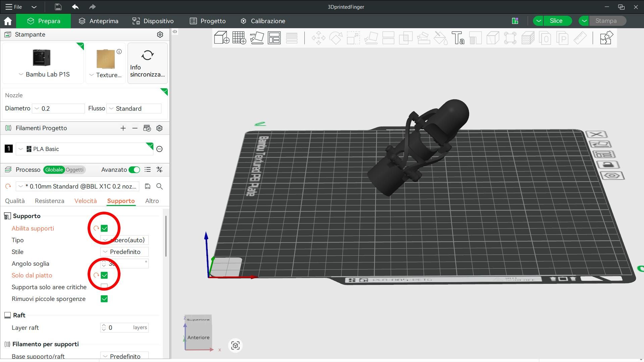Open Info sincronizzazione sync button
The image size is (644, 362).
tap(148, 63)
